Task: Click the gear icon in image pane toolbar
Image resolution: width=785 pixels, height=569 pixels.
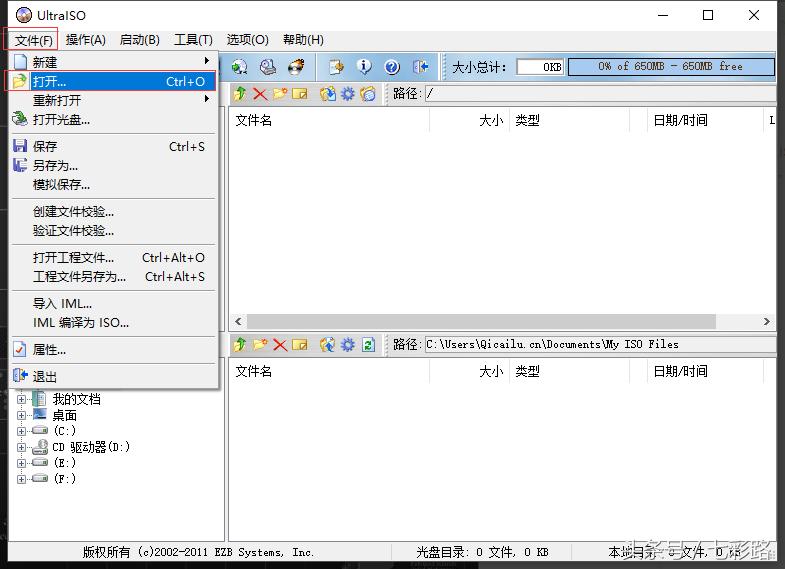Action: click(x=348, y=94)
